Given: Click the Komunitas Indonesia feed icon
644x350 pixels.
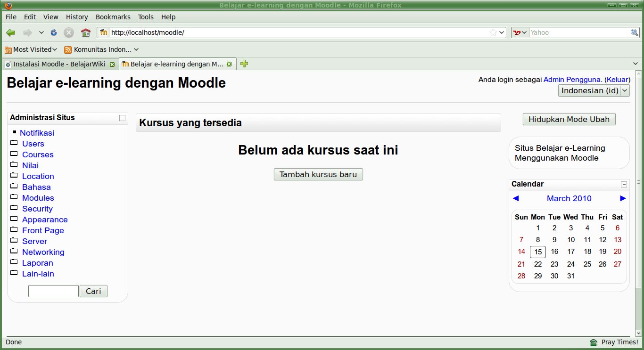Looking at the screenshot, I should [x=68, y=49].
